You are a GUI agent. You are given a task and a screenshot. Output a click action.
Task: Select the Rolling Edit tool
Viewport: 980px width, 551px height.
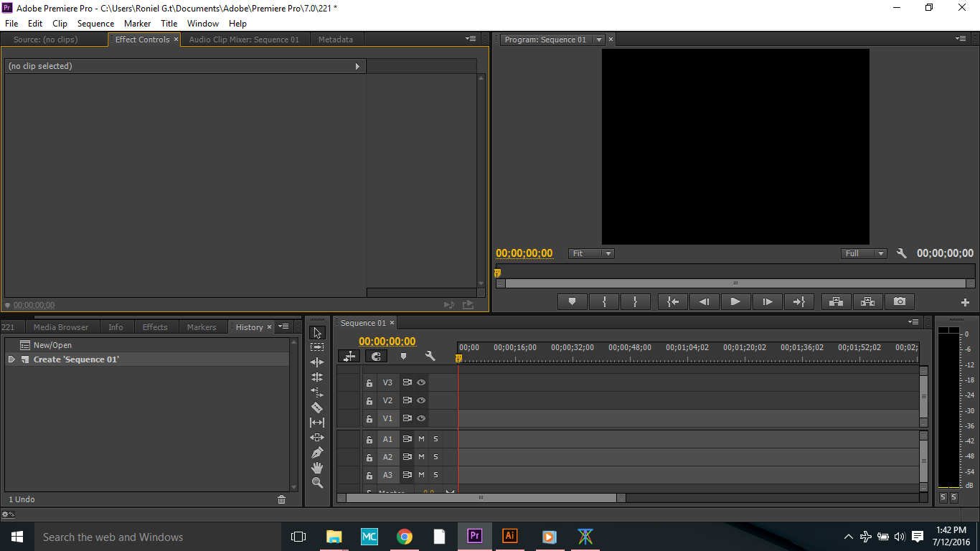tap(317, 377)
